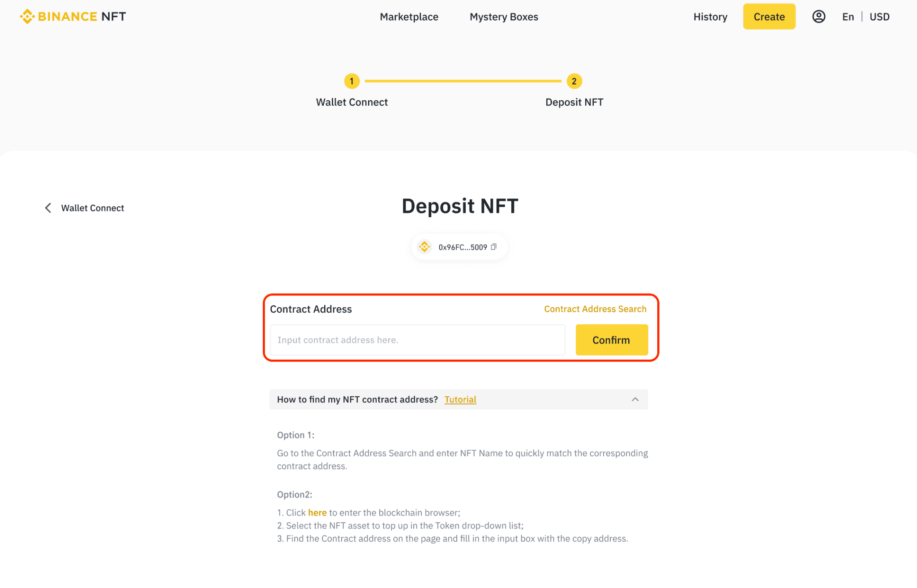Select the Mystery Boxes menu item

(504, 17)
